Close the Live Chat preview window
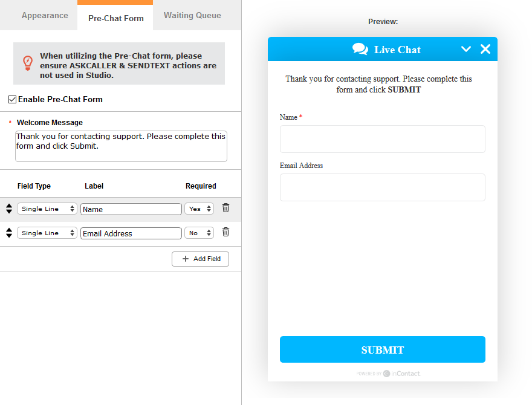 click(485, 49)
